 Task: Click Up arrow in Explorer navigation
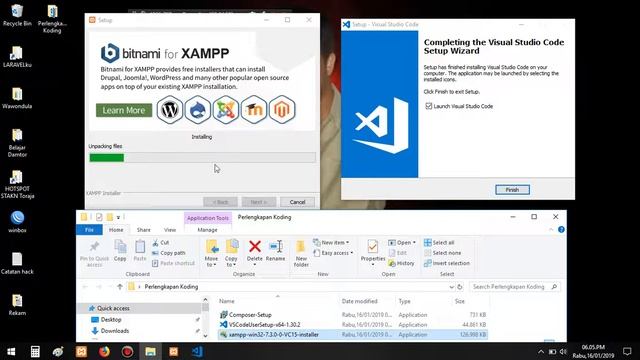click(120, 287)
